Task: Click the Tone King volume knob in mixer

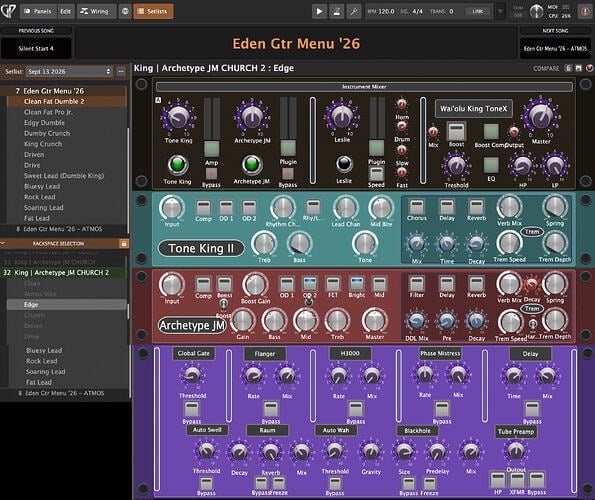Action: click(x=178, y=117)
